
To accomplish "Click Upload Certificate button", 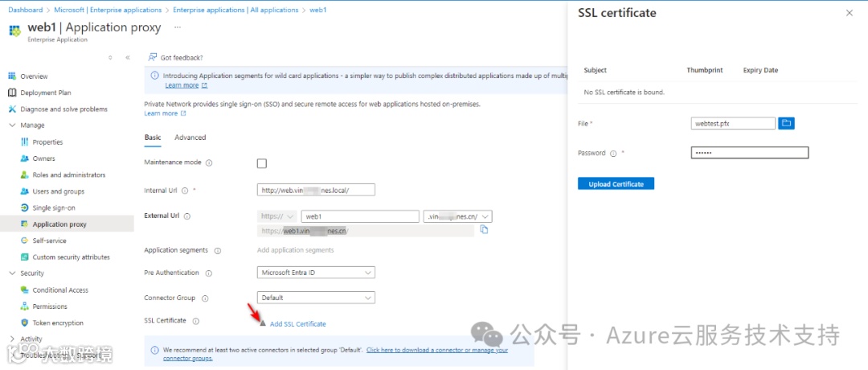I will coord(616,184).
